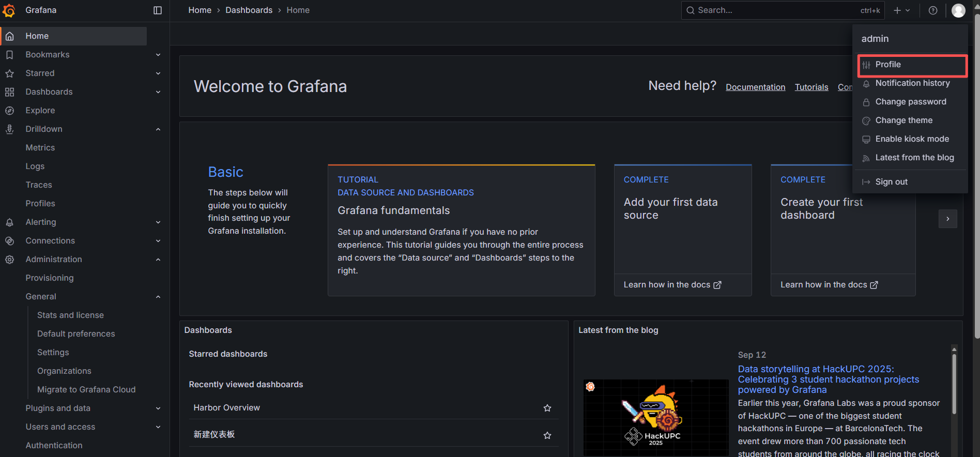
Task: Click Add your first data source card
Action: [683, 230]
